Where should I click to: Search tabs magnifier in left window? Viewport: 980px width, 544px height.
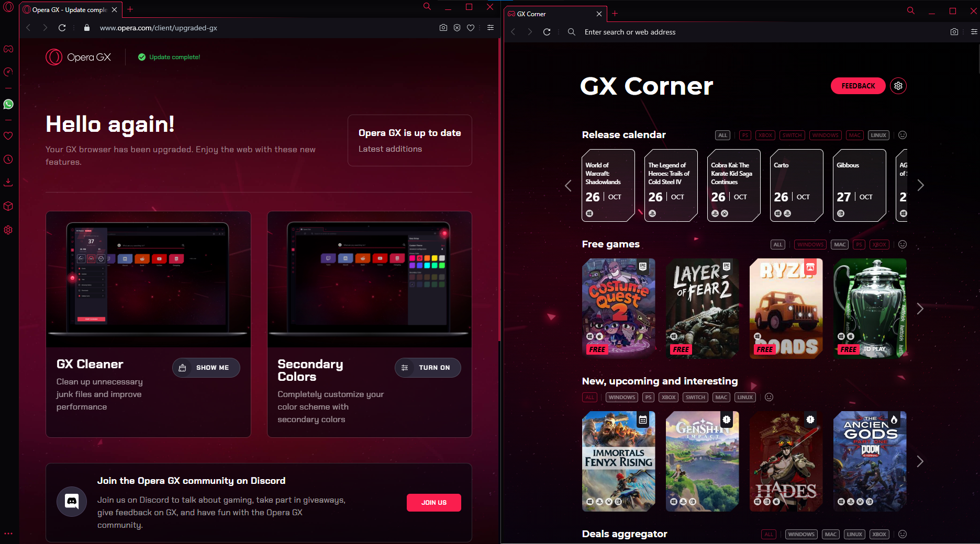pos(427,7)
